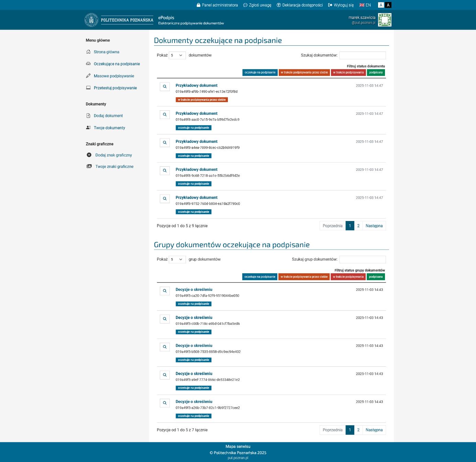Toggle the green 'podpisany' document status filter
Image resolution: width=476 pixels, height=462 pixels.
[376, 73]
